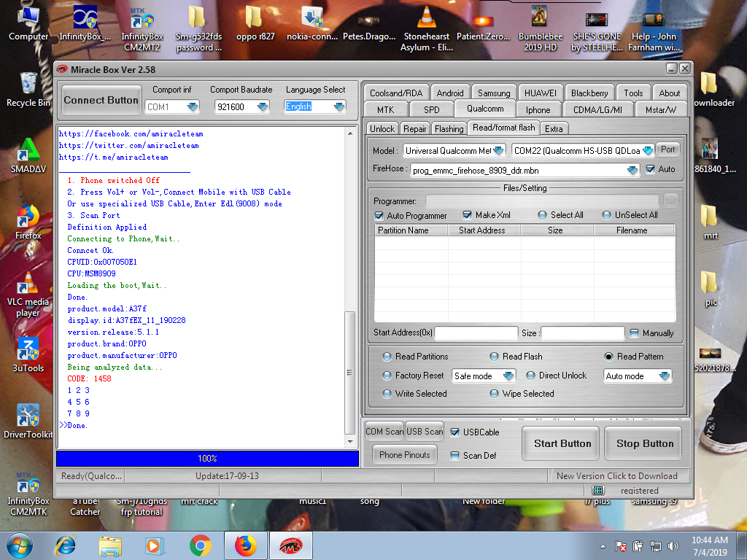
Task: Switch to the MTK tab
Action: pyautogui.click(x=385, y=110)
